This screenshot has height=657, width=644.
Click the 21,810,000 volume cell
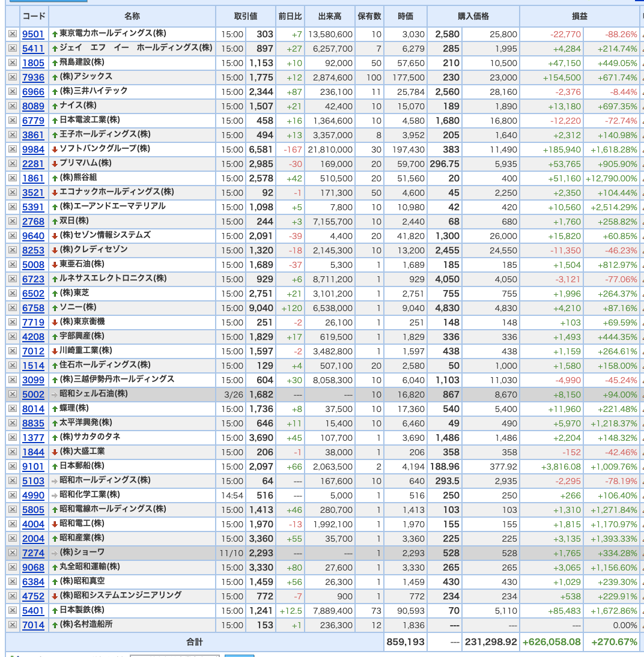[x=330, y=150]
